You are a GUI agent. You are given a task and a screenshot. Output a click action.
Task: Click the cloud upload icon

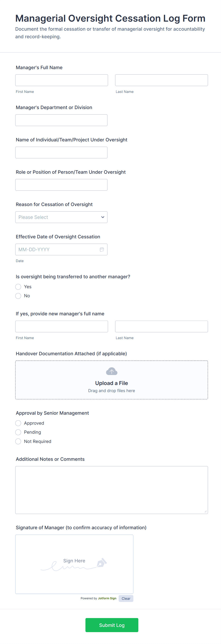[111, 371]
